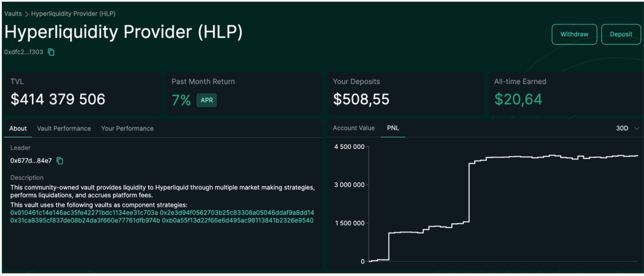The width and height of the screenshot is (644, 276).
Task: Open the Your Performance tab
Action: coord(127,128)
